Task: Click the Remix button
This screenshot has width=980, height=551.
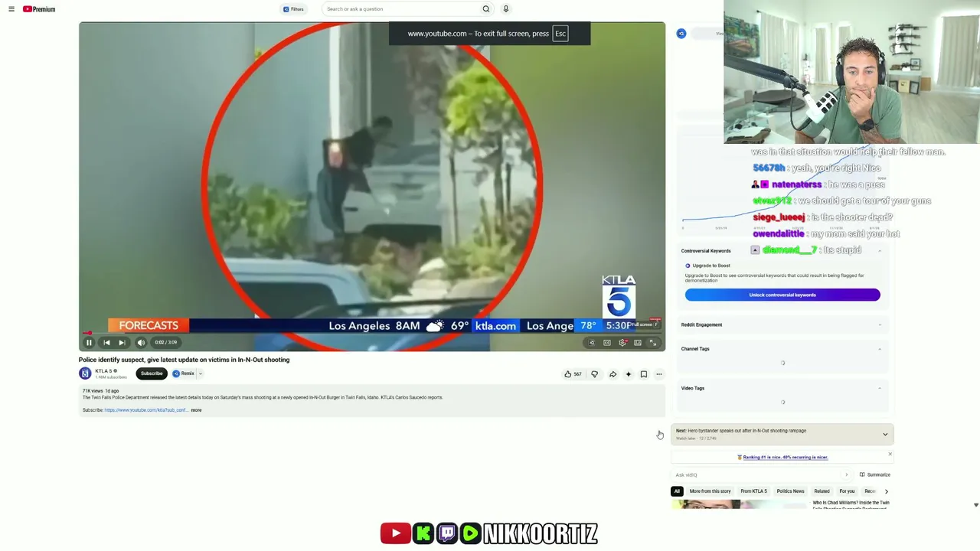Action: [x=184, y=373]
